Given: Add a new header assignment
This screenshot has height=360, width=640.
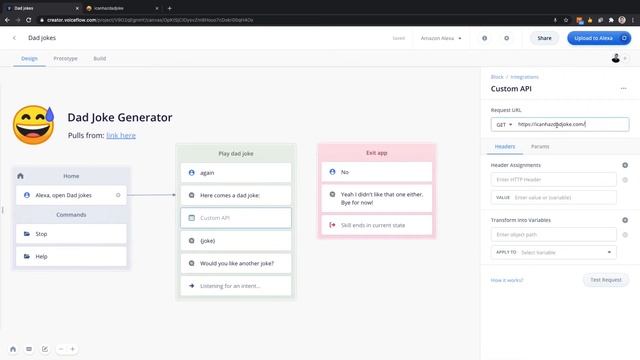Looking at the screenshot, I should pos(625,165).
